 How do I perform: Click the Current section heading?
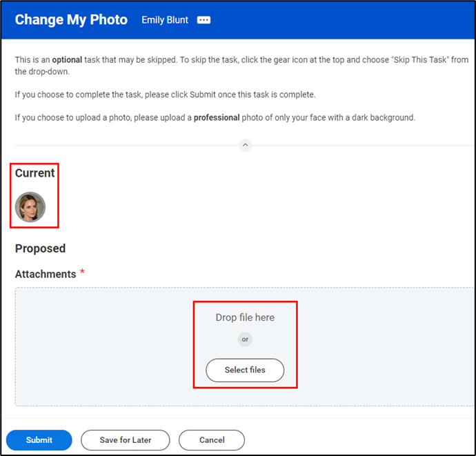pyautogui.click(x=35, y=173)
